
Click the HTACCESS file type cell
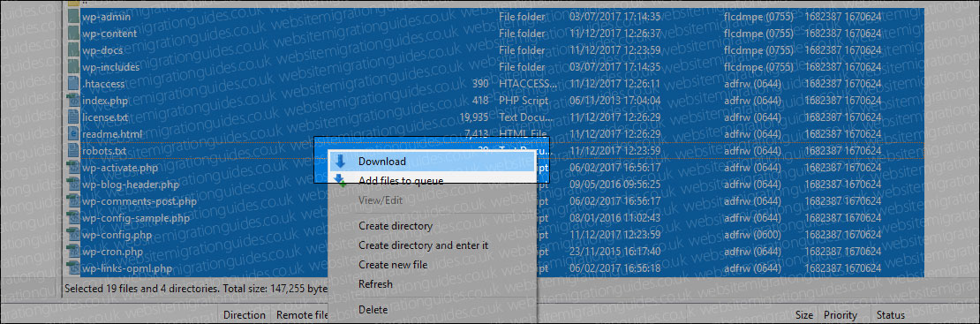528,83
